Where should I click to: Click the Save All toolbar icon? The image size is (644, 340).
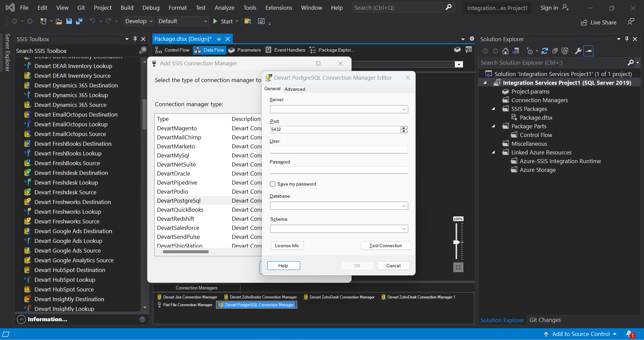(x=79, y=21)
